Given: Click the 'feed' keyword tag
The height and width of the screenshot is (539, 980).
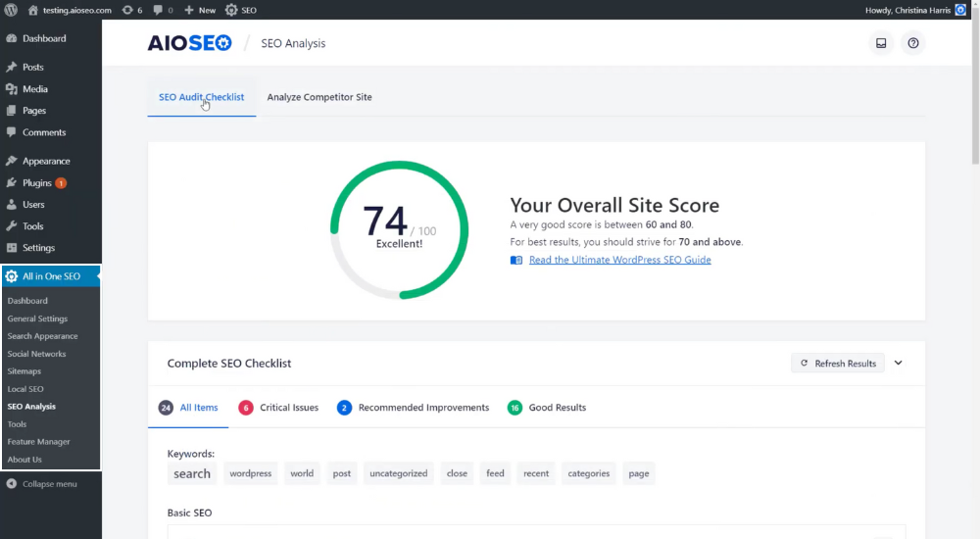Looking at the screenshot, I should [495, 473].
